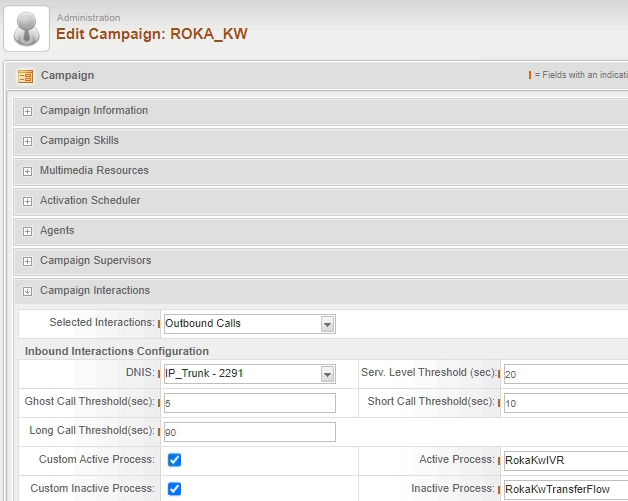
Task: Collapse the Campaign Interactions section
Action: (x=28, y=291)
